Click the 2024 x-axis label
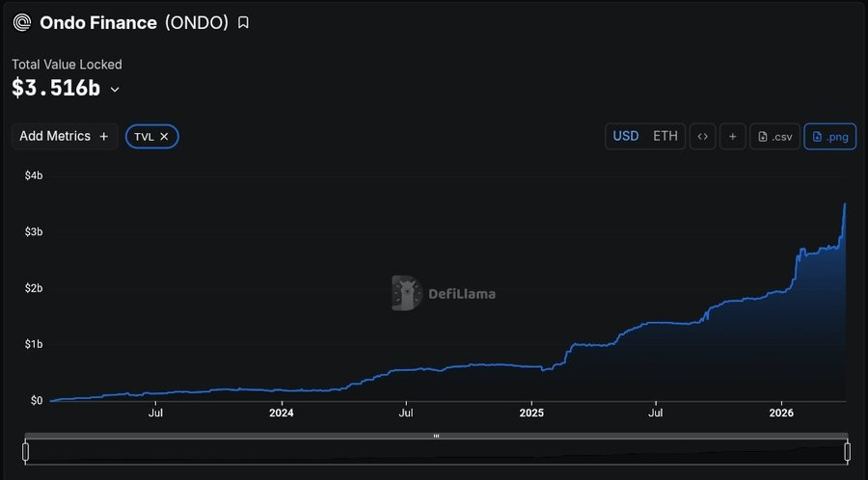868x480 pixels. tap(282, 413)
